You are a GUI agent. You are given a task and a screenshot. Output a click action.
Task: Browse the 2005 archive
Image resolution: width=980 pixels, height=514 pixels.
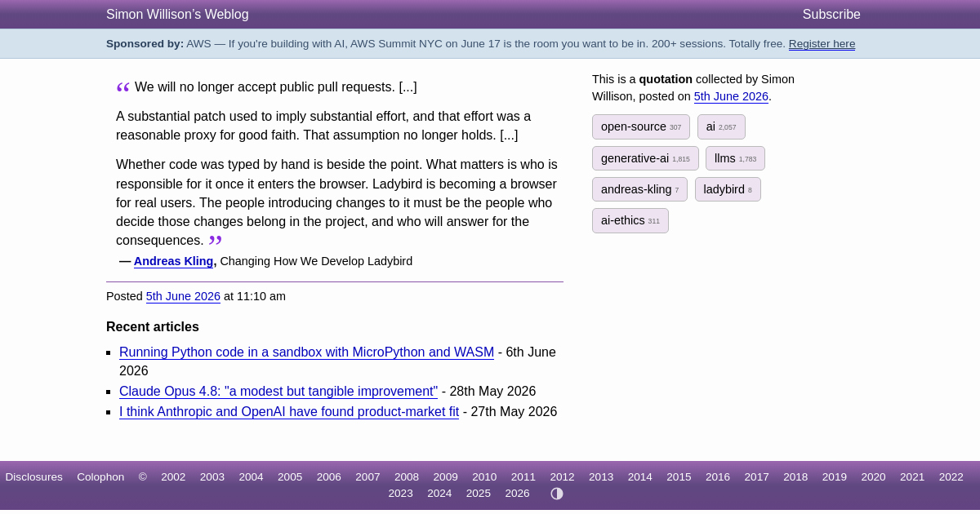(x=290, y=477)
